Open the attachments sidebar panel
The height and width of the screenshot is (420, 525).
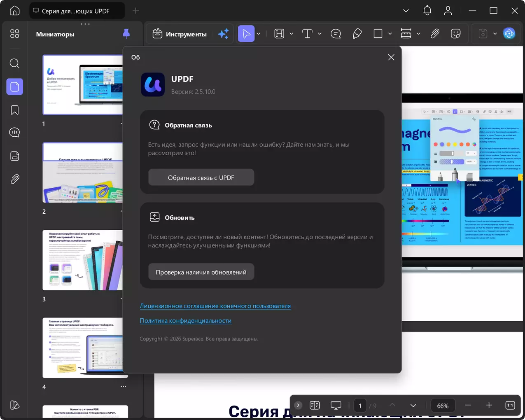[x=15, y=179]
